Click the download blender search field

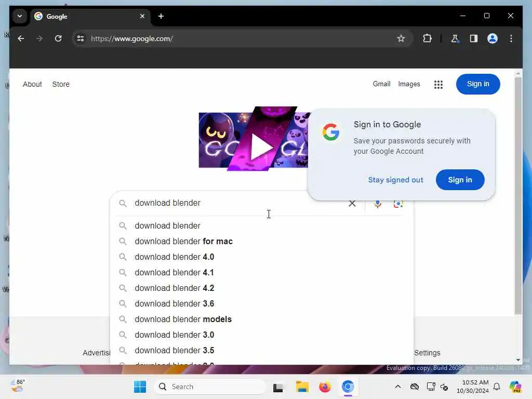[x=237, y=203]
